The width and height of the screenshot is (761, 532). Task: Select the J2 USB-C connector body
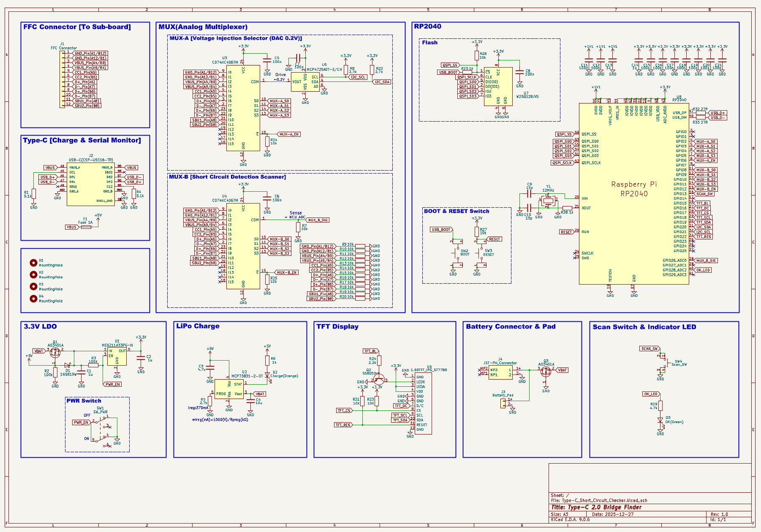tap(90, 184)
